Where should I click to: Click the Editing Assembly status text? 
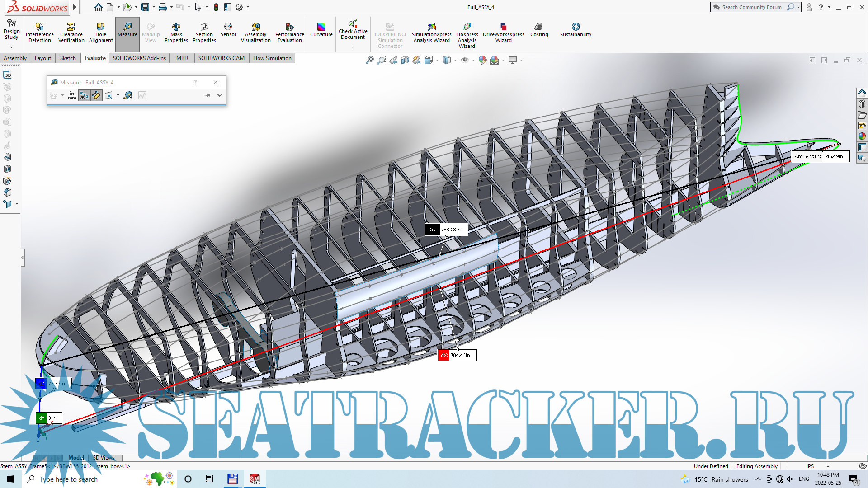coord(757,466)
